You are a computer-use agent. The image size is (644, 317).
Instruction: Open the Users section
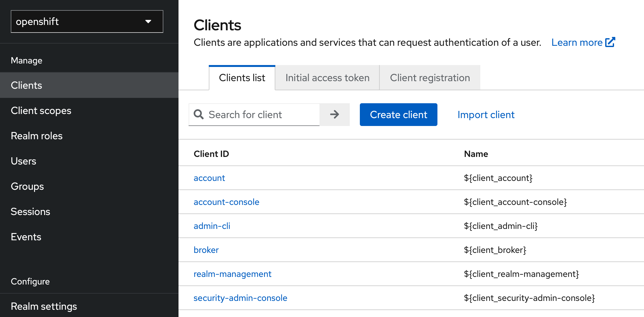coord(23,161)
